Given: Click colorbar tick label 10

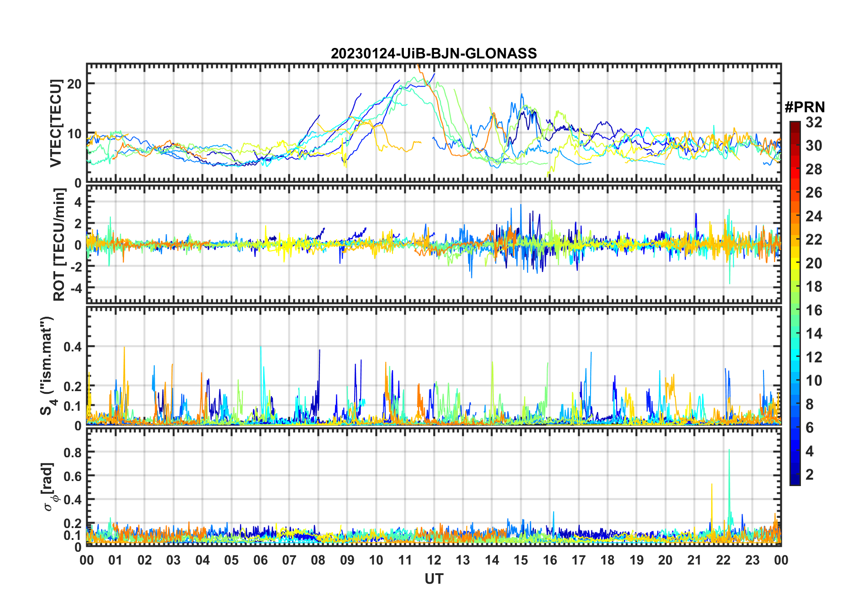Looking at the screenshot, I should coord(814,381).
